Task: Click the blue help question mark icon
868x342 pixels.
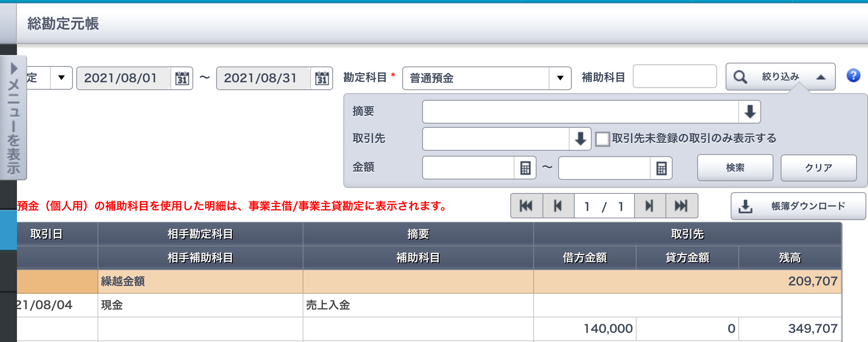Action: 853,76
